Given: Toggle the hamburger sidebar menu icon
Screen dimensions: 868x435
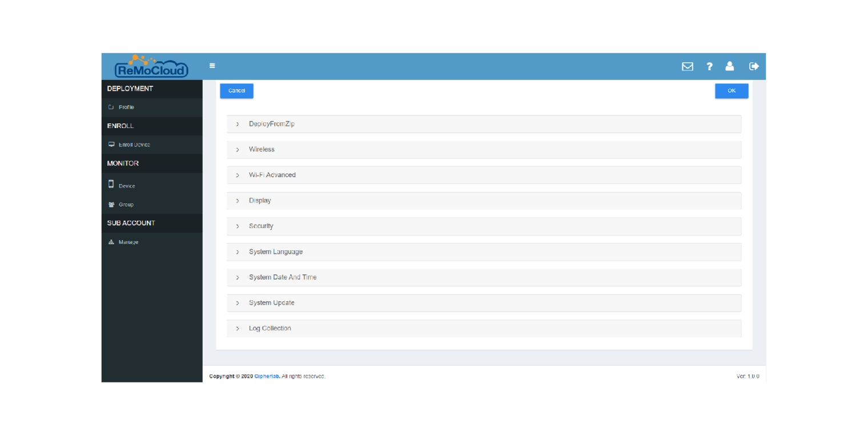Looking at the screenshot, I should tap(212, 66).
